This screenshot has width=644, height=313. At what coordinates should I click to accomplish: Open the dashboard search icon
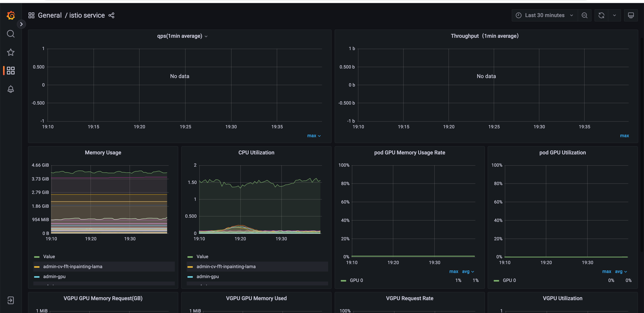pyautogui.click(x=11, y=34)
